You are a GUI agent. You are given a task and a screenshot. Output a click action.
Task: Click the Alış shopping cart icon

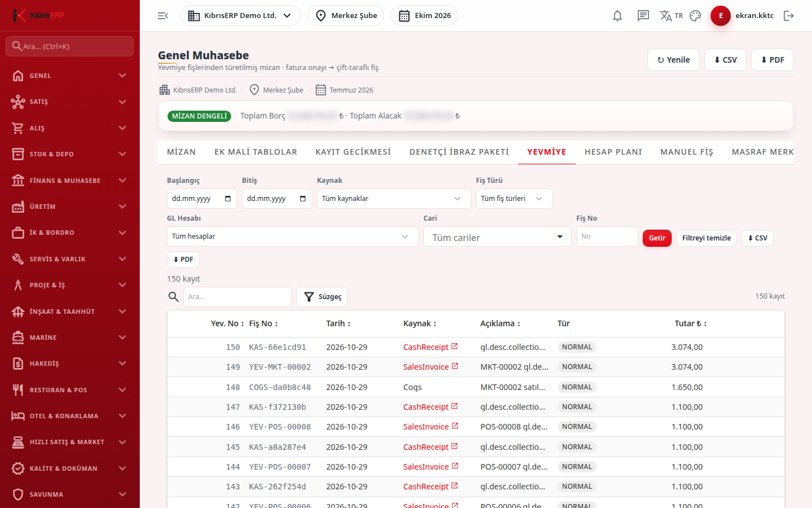coord(18,128)
